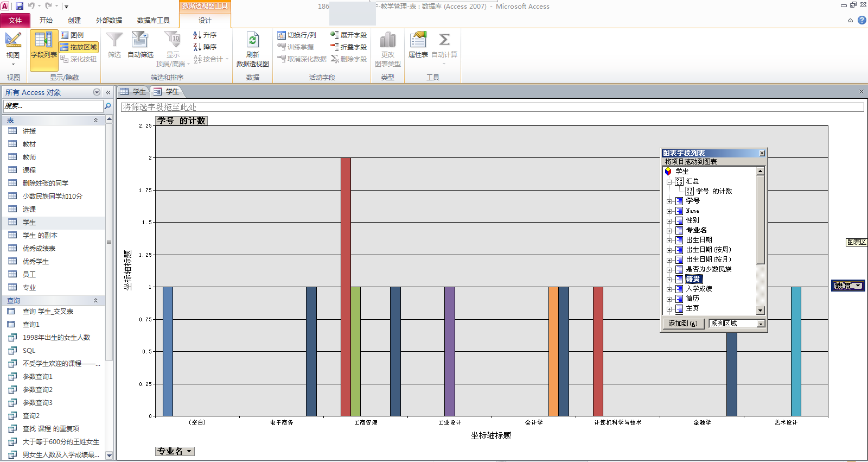Click the red bar for 工商管理
The width and height of the screenshot is (868, 462).
[346, 287]
